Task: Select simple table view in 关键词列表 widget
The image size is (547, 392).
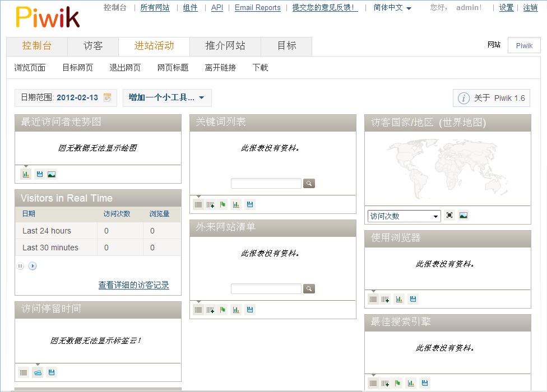Action: 198,204
